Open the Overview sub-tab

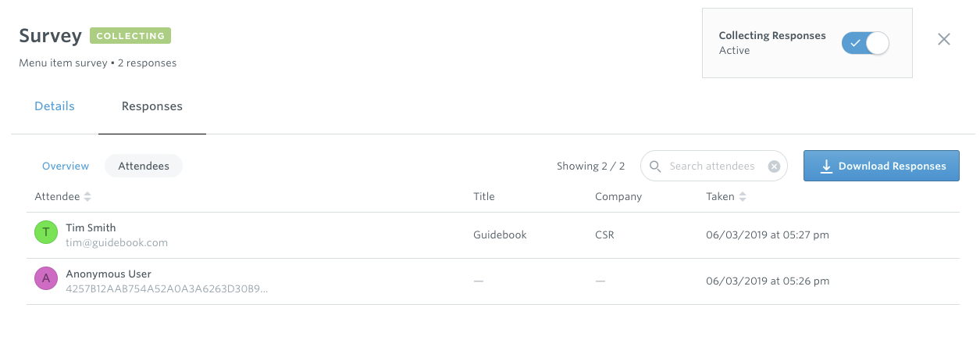point(66,166)
